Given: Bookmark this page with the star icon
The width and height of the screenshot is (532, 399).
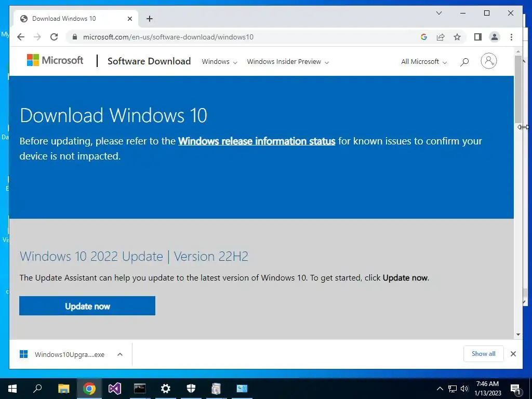Looking at the screenshot, I should pyautogui.click(x=457, y=37).
